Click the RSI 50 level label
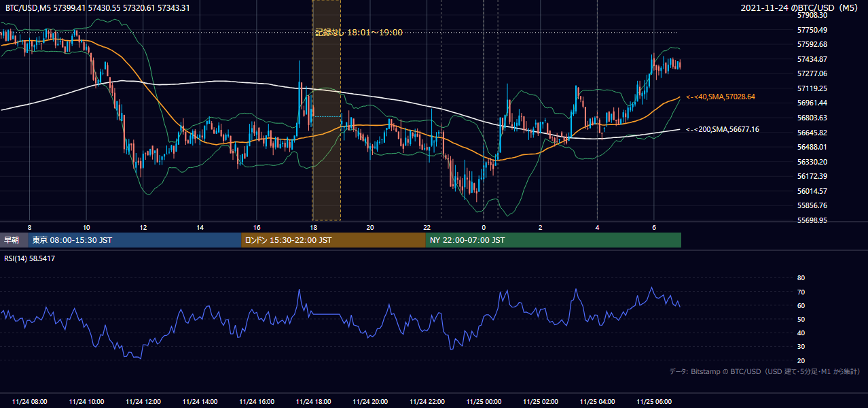The width and height of the screenshot is (868, 408). [801, 319]
